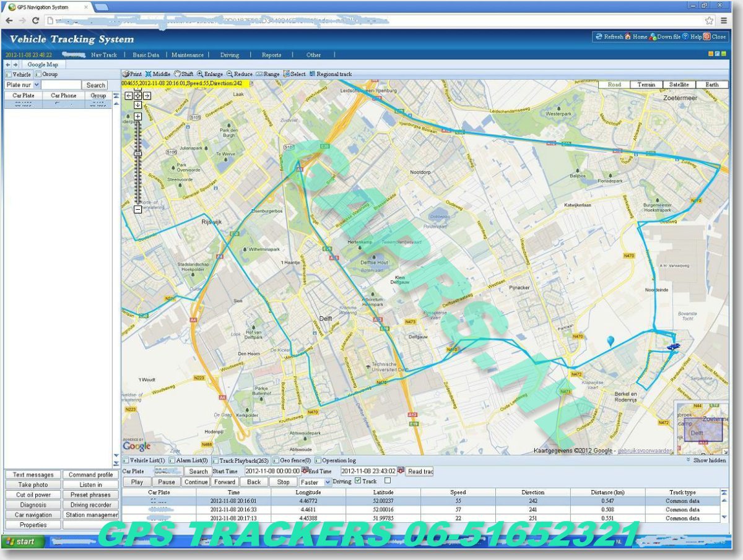Click the Cut oil power button
The height and width of the screenshot is (560, 743).
click(33, 495)
